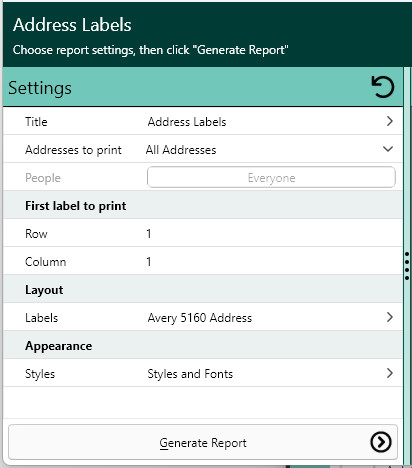Click the Labels row label
This screenshot has width=412, height=468.
pos(41,318)
